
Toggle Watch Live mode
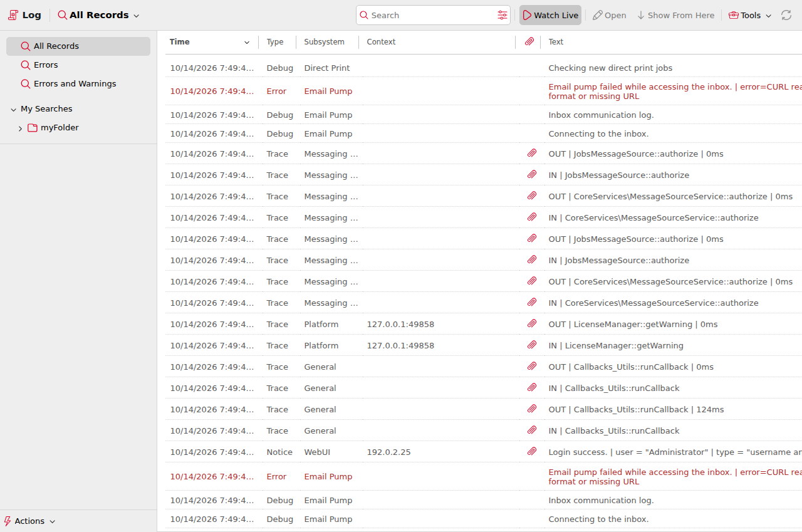[550, 15]
